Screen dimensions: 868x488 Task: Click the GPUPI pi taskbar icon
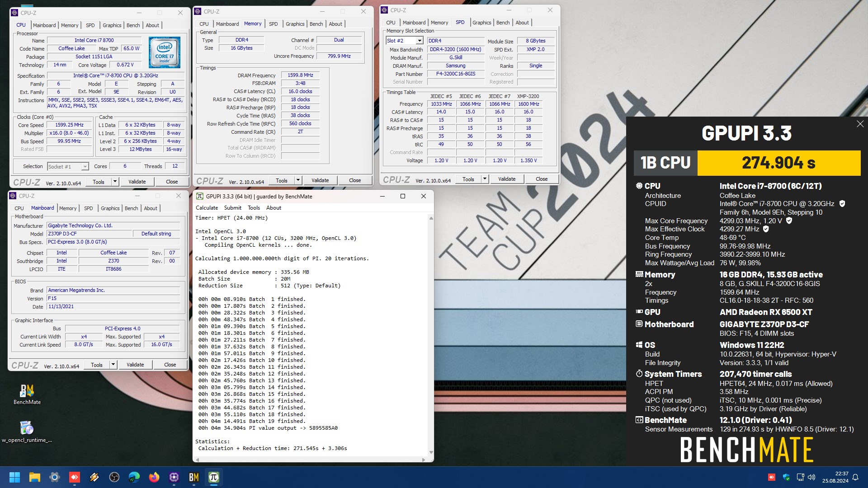pos(213,477)
